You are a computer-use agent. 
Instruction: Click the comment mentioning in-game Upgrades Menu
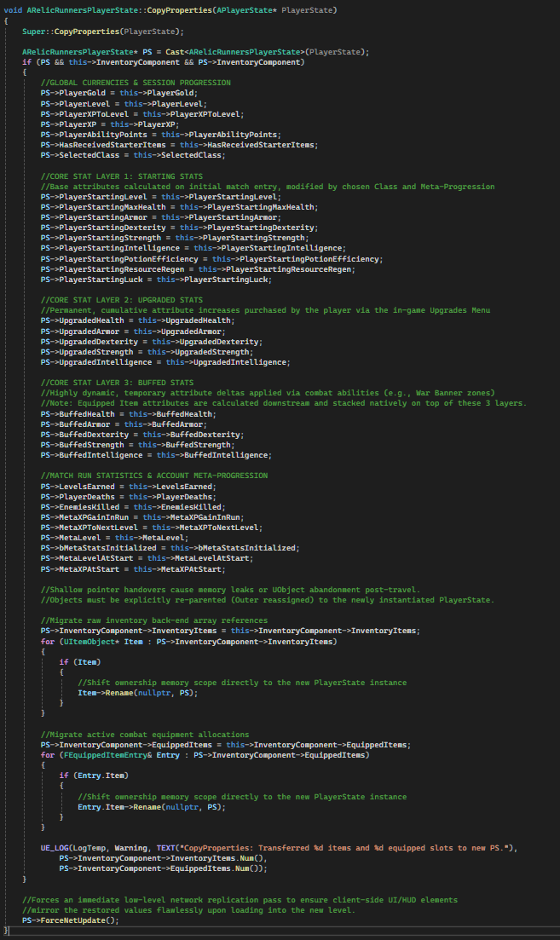(x=266, y=310)
